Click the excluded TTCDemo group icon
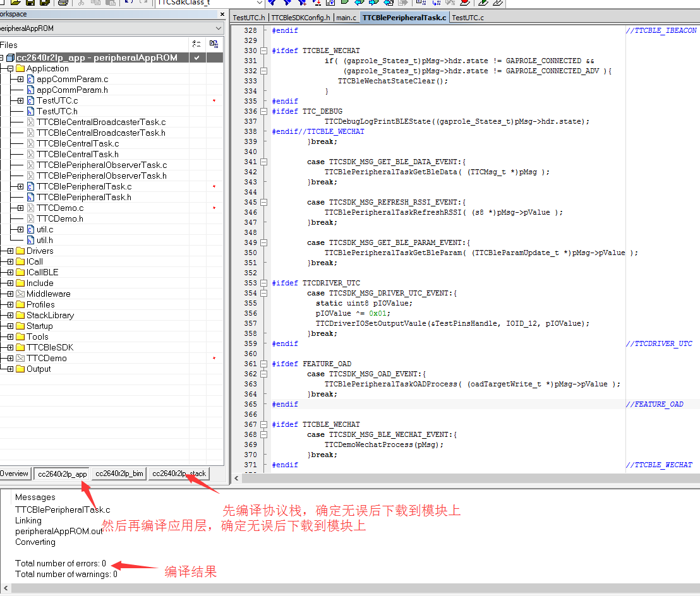 pyautogui.click(x=20, y=358)
